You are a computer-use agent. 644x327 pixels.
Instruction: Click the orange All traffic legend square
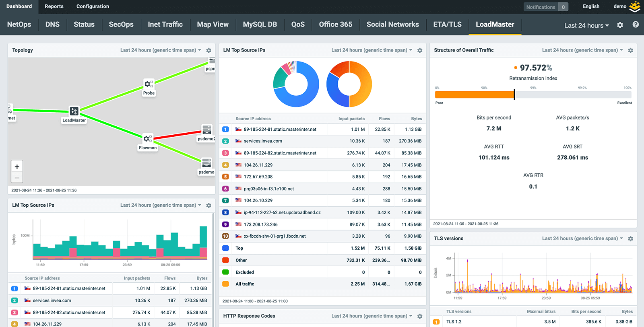[x=225, y=284]
